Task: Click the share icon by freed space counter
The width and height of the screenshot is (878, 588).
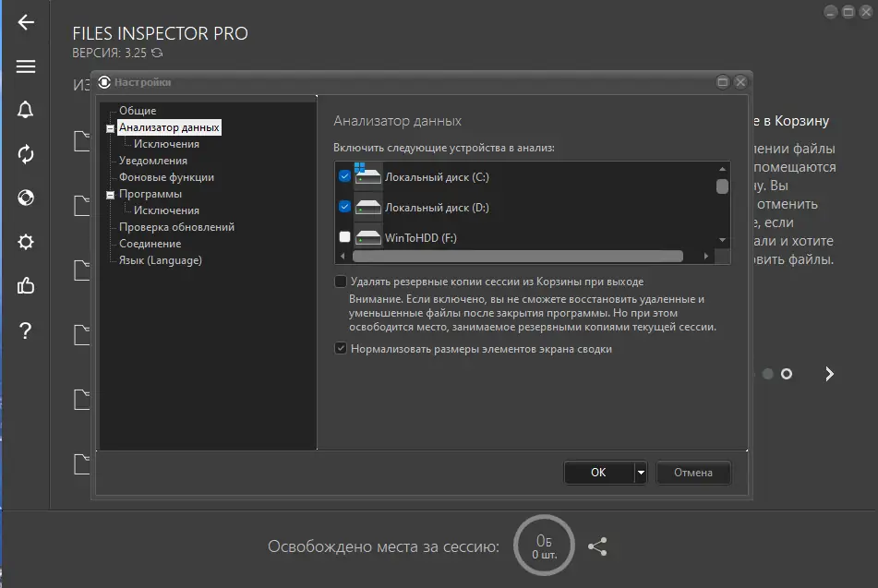Action: (597, 546)
